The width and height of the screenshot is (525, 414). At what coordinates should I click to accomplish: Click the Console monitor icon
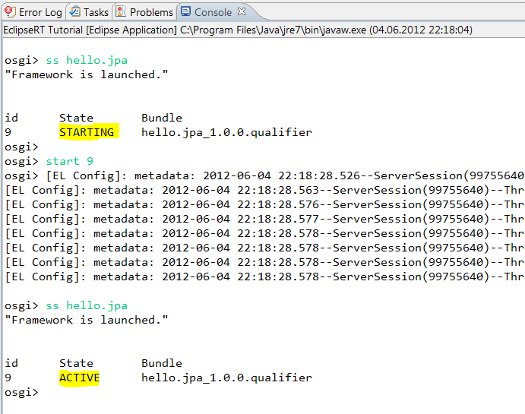(x=185, y=12)
